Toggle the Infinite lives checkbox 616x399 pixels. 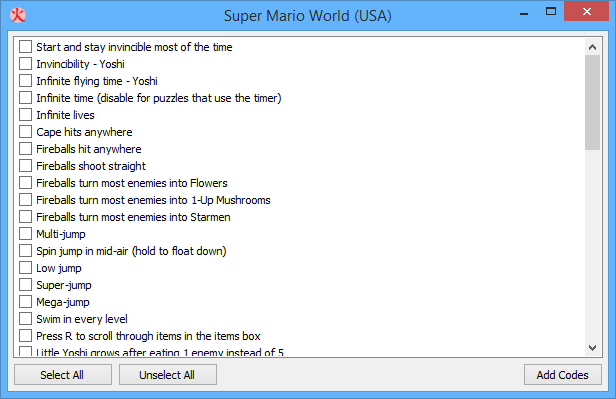point(26,115)
